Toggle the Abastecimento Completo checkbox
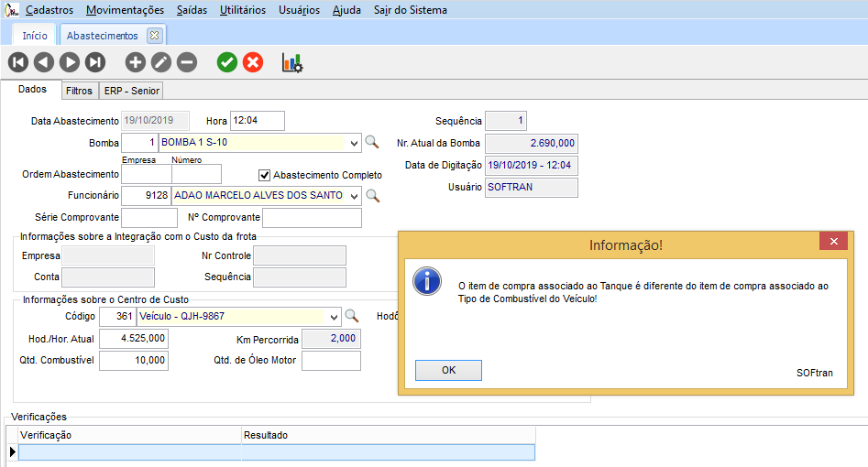868x467 pixels. [x=265, y=175]
